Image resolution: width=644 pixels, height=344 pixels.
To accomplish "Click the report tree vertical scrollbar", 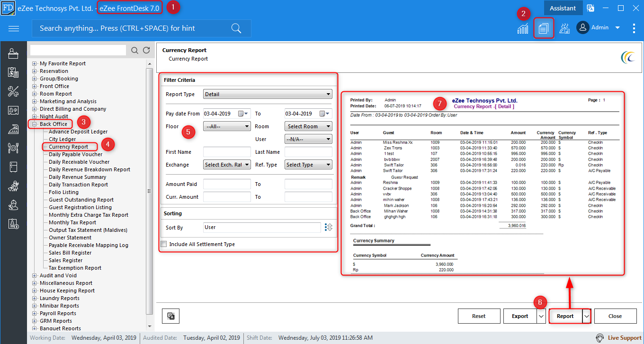I will (150, 191).
